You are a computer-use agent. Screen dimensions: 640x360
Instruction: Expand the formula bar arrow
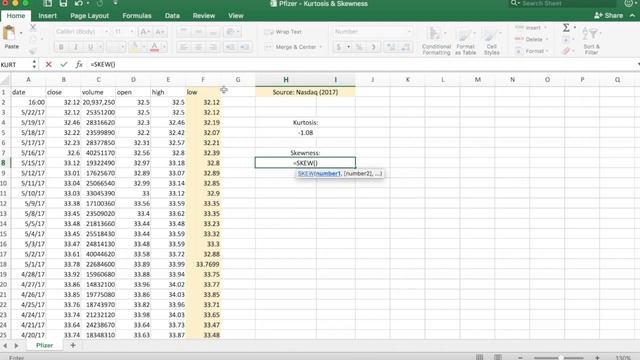pyautogui.click(x=638, y=64)
